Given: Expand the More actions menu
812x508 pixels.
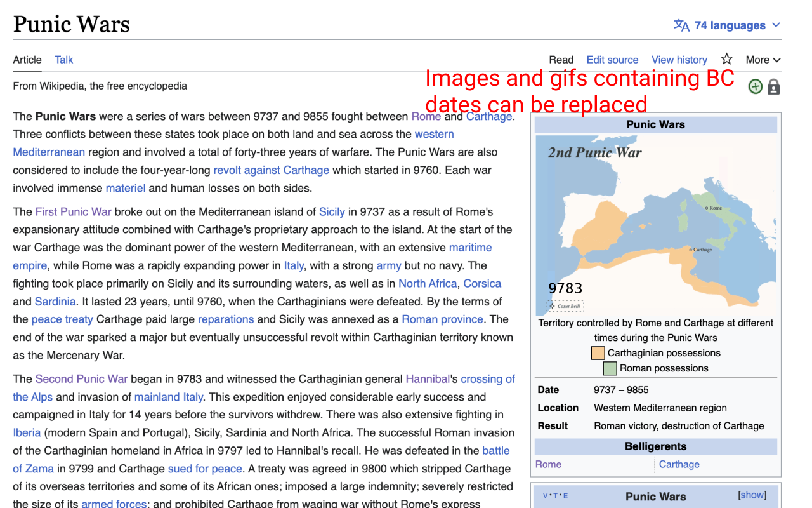Looking at the screenshot, I should tap(763, 59).
